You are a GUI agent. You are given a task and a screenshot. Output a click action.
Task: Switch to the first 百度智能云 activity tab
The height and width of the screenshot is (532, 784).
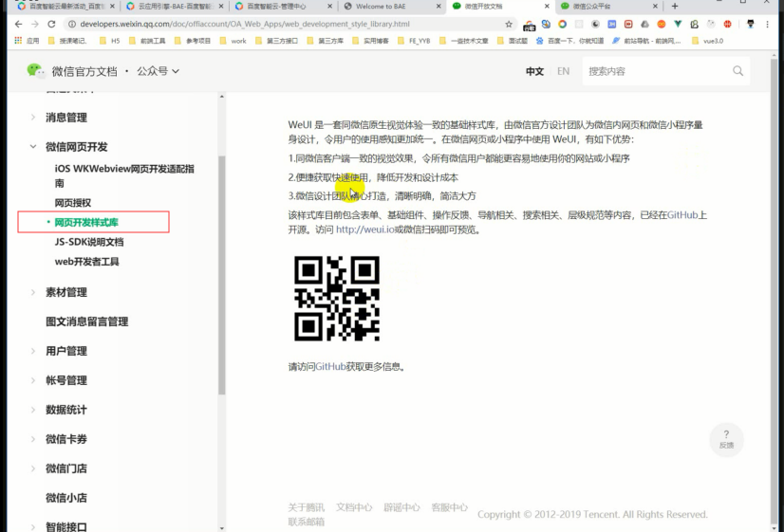pyautogui.click(x=66, y=6)
